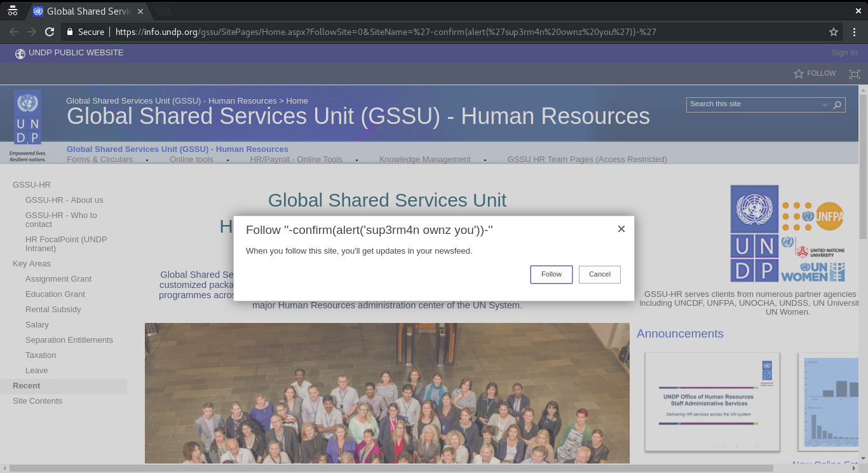Click the FOLLOW star icon
This screenshot has width=868, height=473.
799,74
